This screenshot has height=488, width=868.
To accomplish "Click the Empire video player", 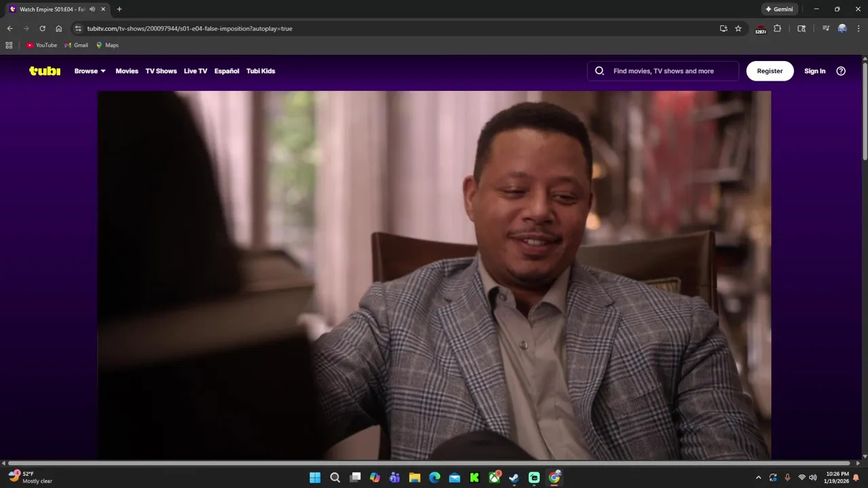I will pos(434,275).
